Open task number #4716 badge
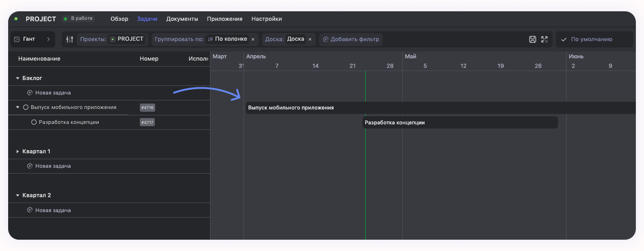This screenshot has width=644, height=251. coord(148,108)
